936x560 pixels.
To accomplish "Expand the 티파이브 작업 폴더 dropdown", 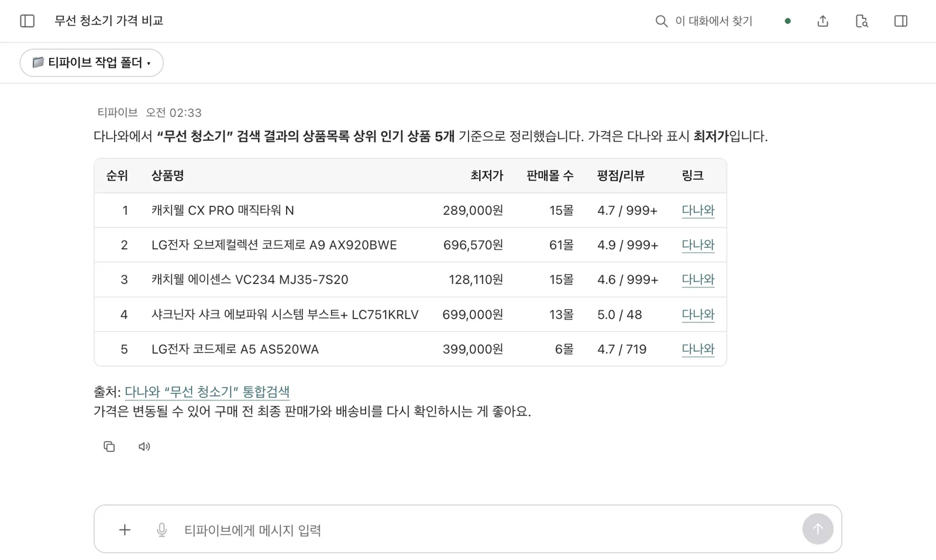I will [91, 63].
